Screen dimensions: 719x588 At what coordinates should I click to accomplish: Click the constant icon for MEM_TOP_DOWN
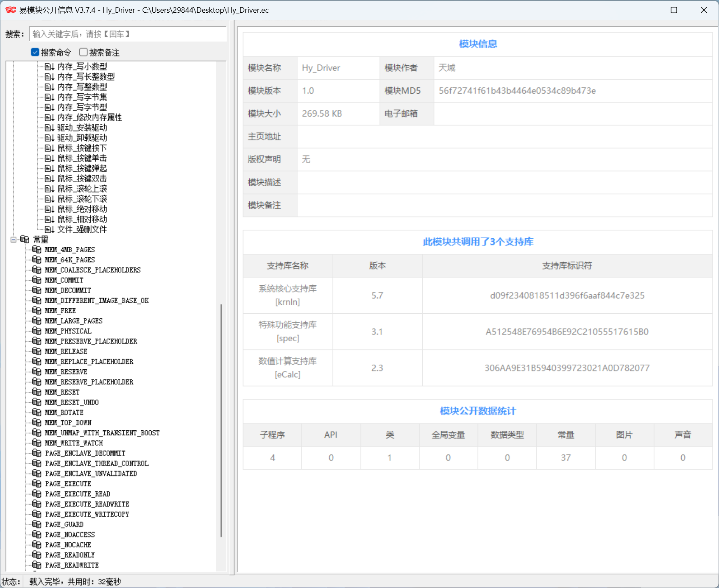(37, 423)
